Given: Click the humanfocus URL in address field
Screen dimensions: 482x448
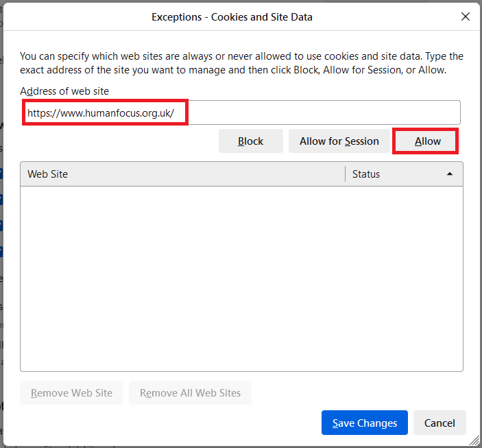Looking at the screenshot, I should point(101,113).
